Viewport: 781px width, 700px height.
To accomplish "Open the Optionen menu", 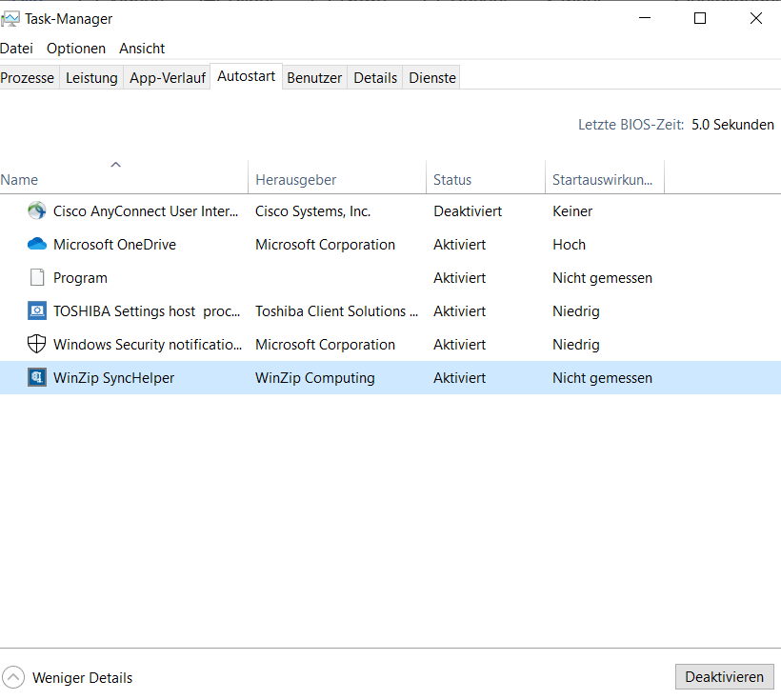I will 76,49.
